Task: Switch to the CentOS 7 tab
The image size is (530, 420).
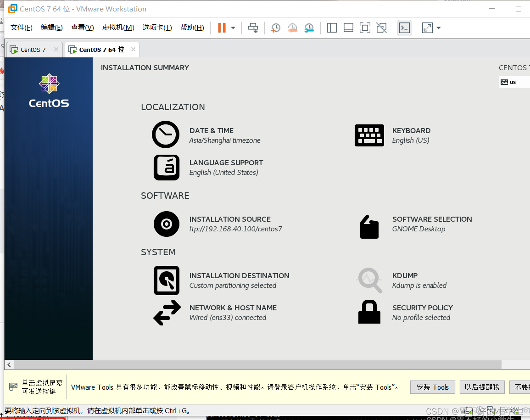Action: click(33, 50)
